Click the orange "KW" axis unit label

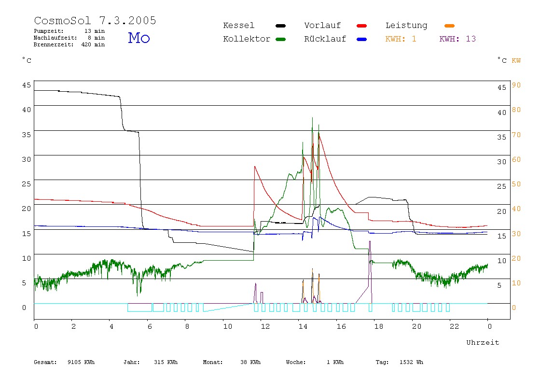(516, 61)
